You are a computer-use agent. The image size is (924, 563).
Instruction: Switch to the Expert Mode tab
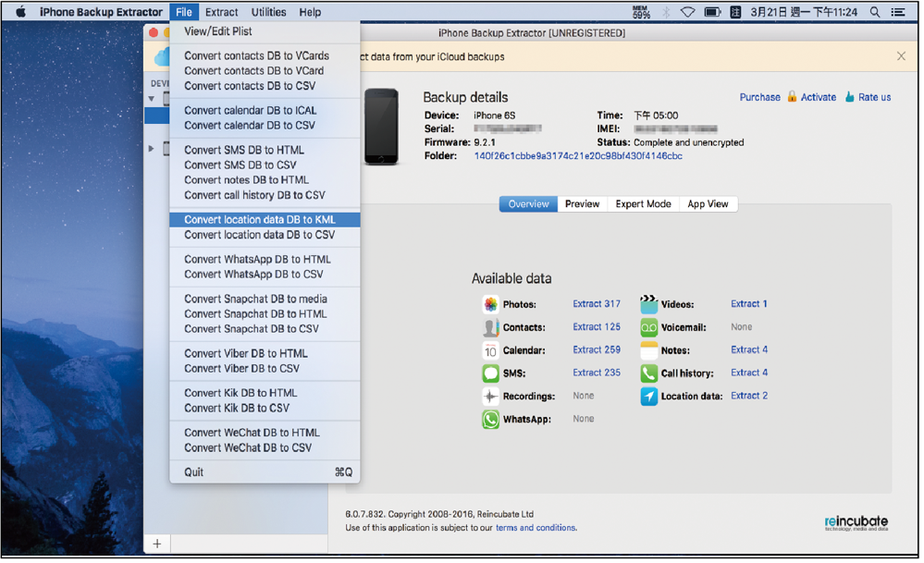point(643,203)
